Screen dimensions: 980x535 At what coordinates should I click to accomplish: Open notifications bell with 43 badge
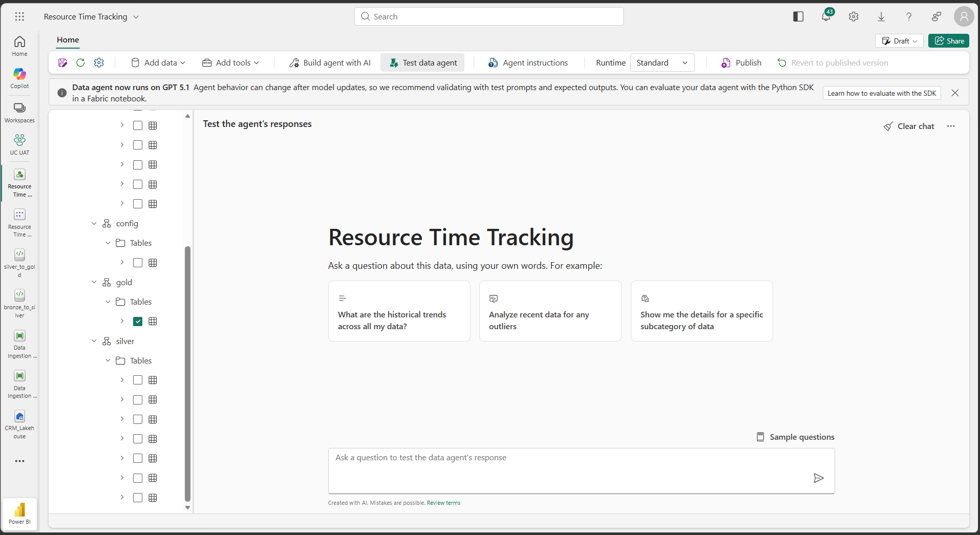pos(826,16)
